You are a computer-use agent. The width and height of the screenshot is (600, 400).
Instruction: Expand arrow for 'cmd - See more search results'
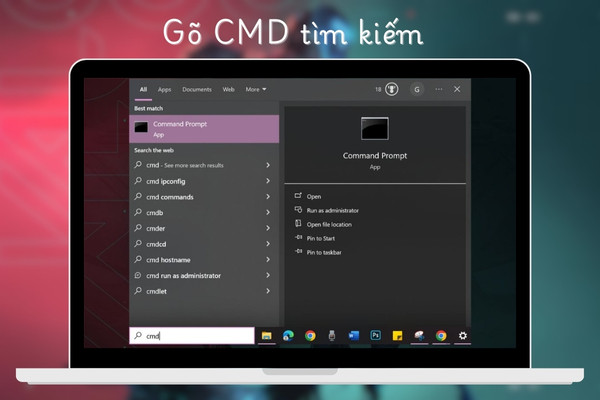click(x=268, y=165)
